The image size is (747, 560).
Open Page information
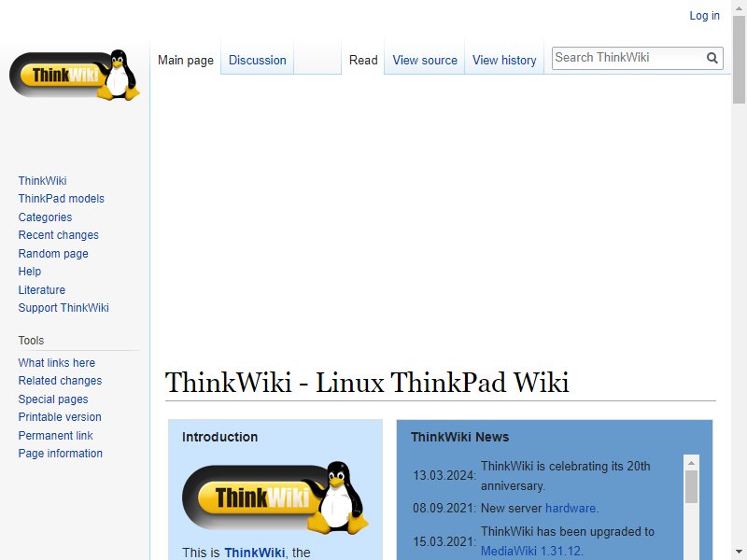60,454
